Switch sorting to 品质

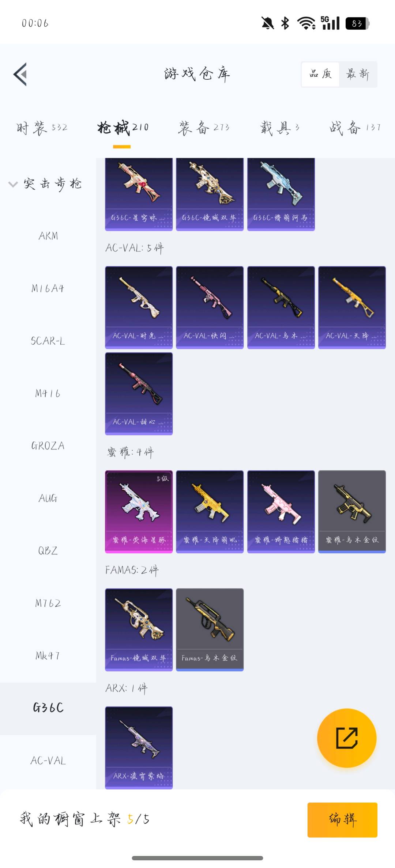tap(320, 74)
